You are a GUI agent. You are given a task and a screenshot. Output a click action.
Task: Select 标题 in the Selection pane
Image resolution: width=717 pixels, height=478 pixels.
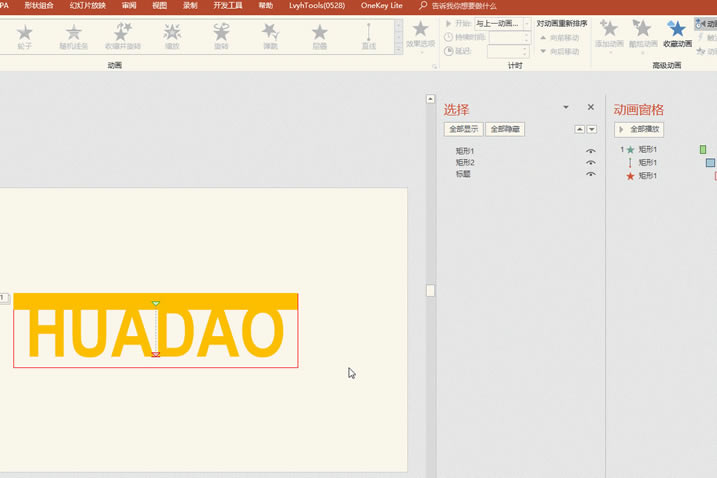(x=463, y=174)
